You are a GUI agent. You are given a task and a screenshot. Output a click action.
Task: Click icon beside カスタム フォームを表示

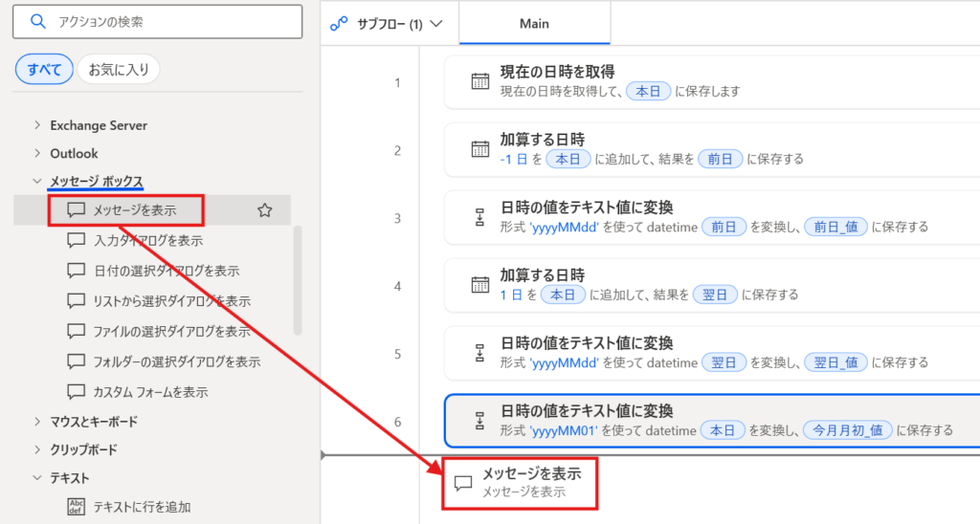(x=77, y=392)
